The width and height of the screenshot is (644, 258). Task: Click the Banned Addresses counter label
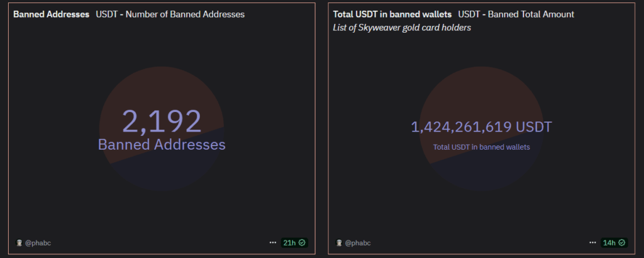(162, 145)
